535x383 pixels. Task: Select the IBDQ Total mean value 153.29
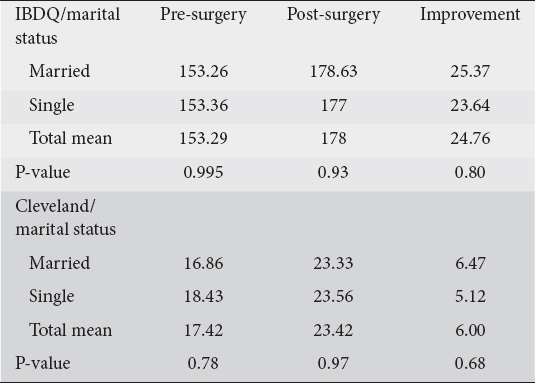coord(203,138)
